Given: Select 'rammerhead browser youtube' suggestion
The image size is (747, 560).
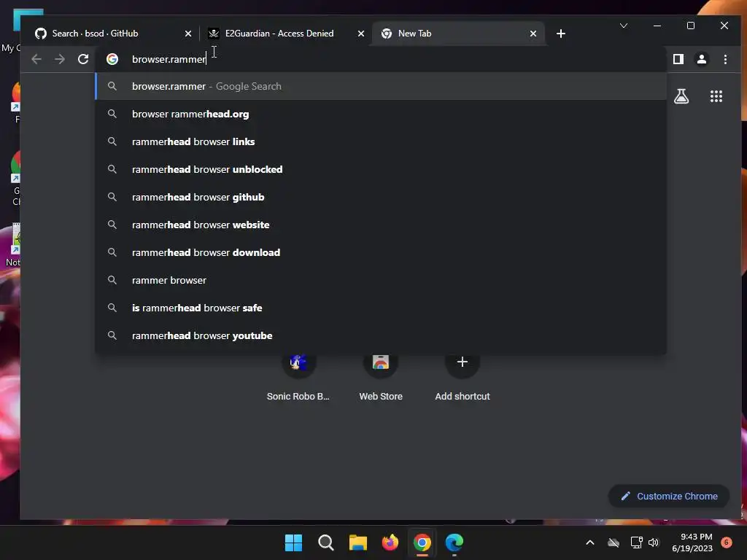Looking at the screenshot, I should point(381,335).
